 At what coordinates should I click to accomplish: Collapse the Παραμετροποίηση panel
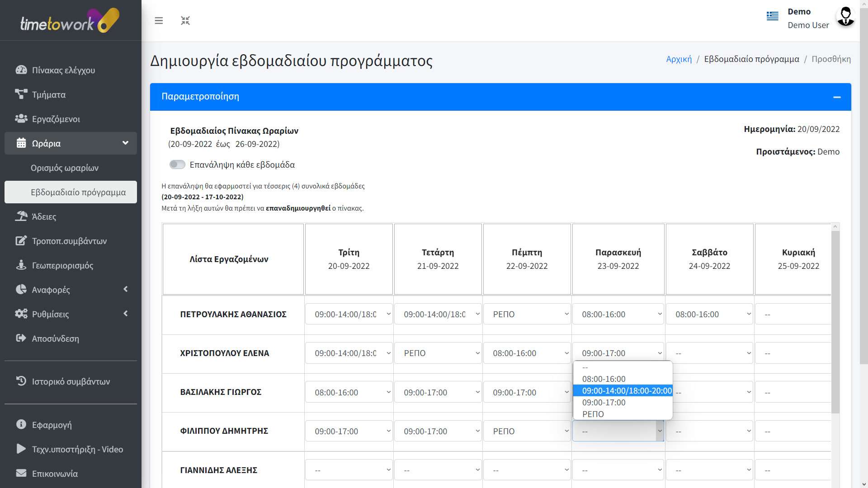838,97
